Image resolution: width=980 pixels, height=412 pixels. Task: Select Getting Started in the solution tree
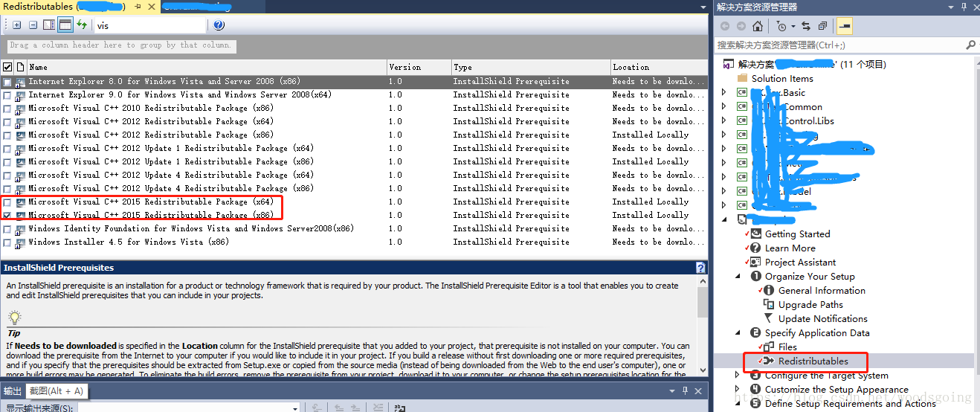coord(797,234)
